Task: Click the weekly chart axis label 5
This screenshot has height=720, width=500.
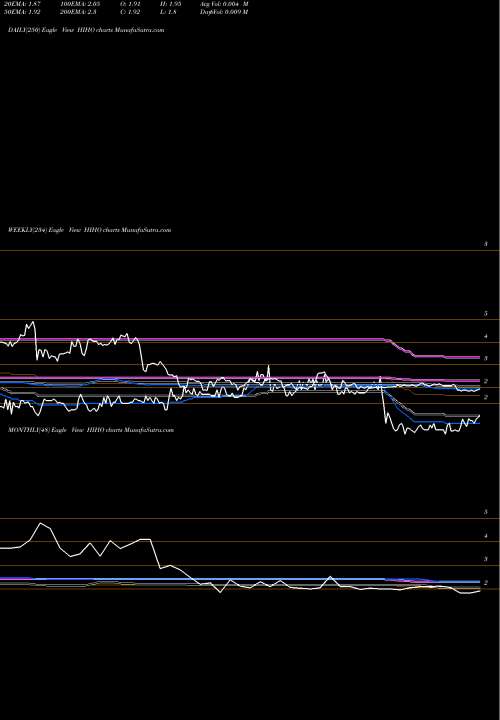Action: coord(486,314)
